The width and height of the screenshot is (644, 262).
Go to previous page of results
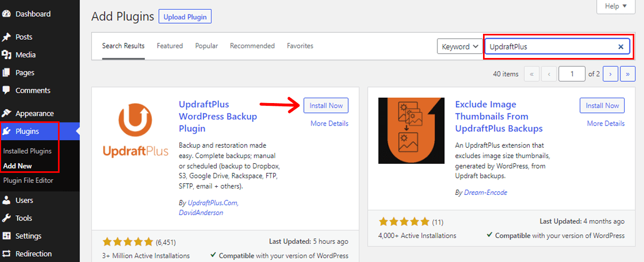[548, 74]
